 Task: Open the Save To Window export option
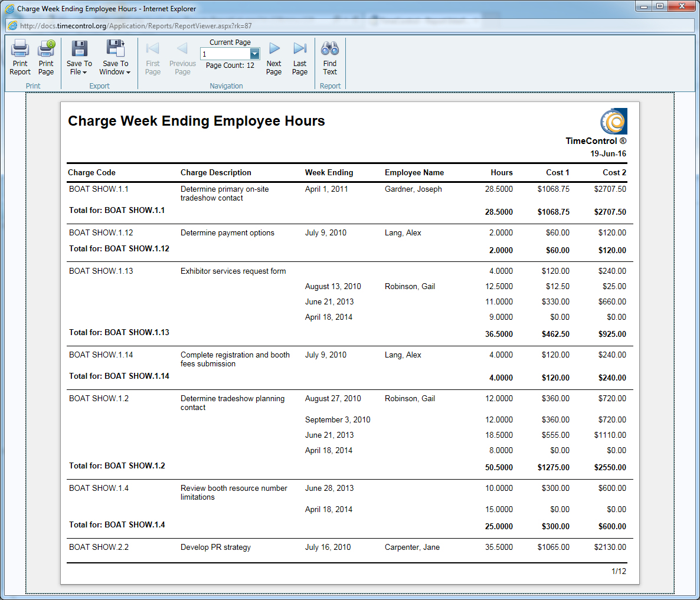tap(116, 58)
